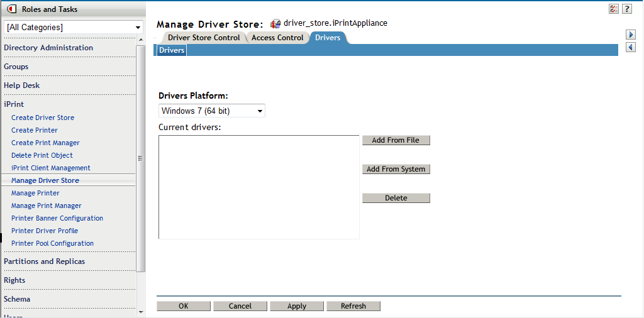This screenshot has width=644, height=318.
Task: Click the OK button
Action: click(184, 306)
